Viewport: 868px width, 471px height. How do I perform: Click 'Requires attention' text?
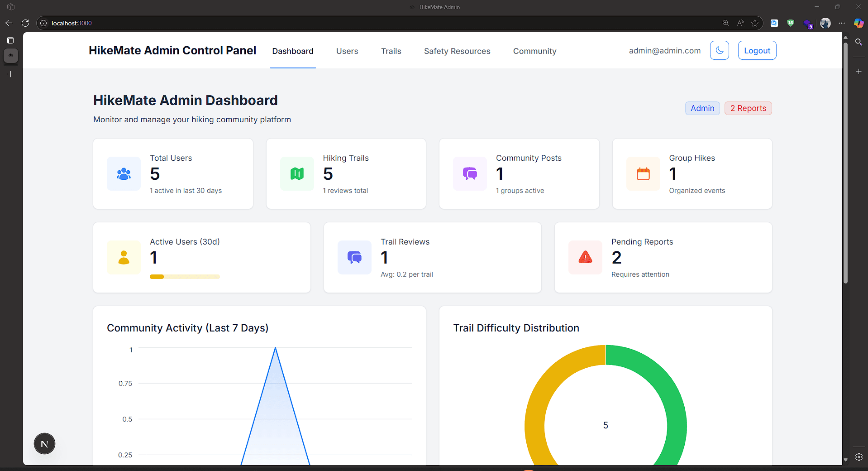coord(640,274)
